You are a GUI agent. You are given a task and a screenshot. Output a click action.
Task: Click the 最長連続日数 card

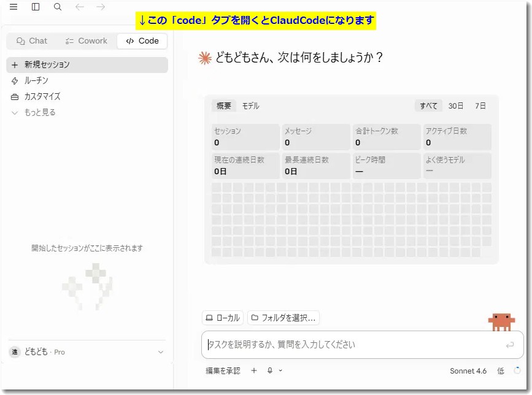tap(316, 166)
